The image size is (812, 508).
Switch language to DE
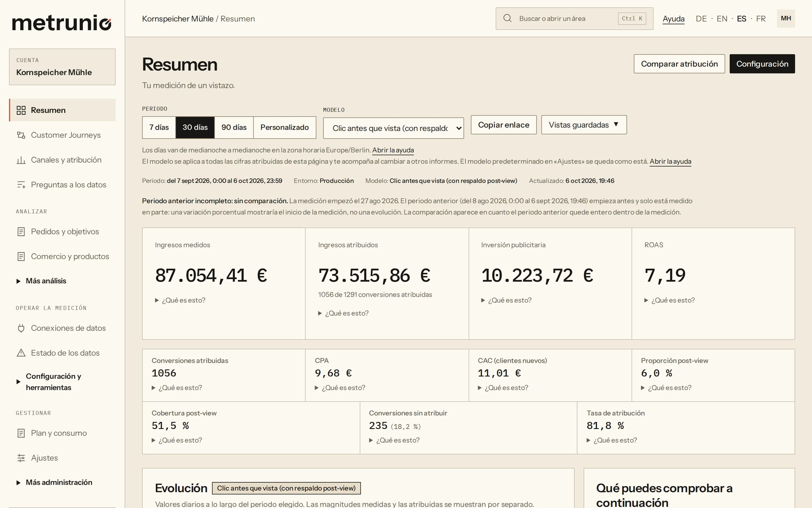(x=701, y=19)
